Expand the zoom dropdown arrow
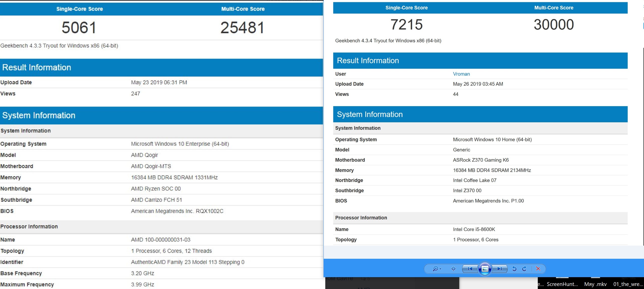 coord(441,269)
